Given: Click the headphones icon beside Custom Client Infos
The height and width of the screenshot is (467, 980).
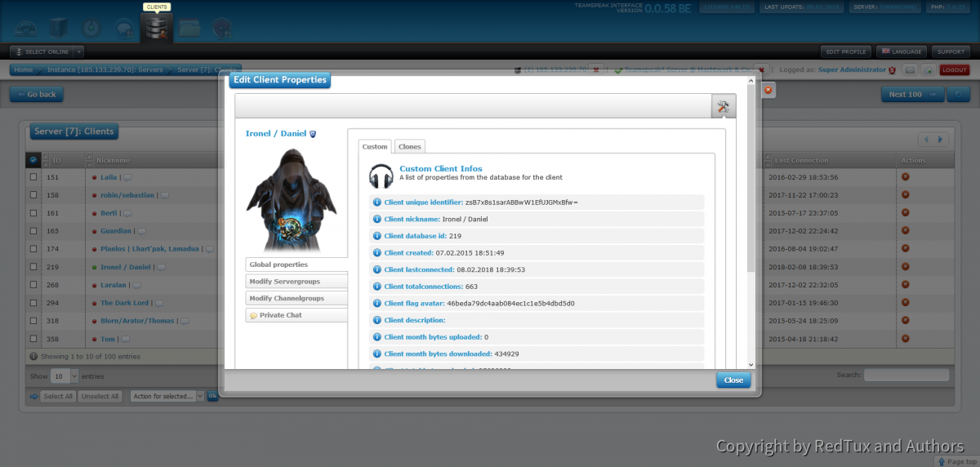Looking at the screenshot, I should tap(381, 176).
